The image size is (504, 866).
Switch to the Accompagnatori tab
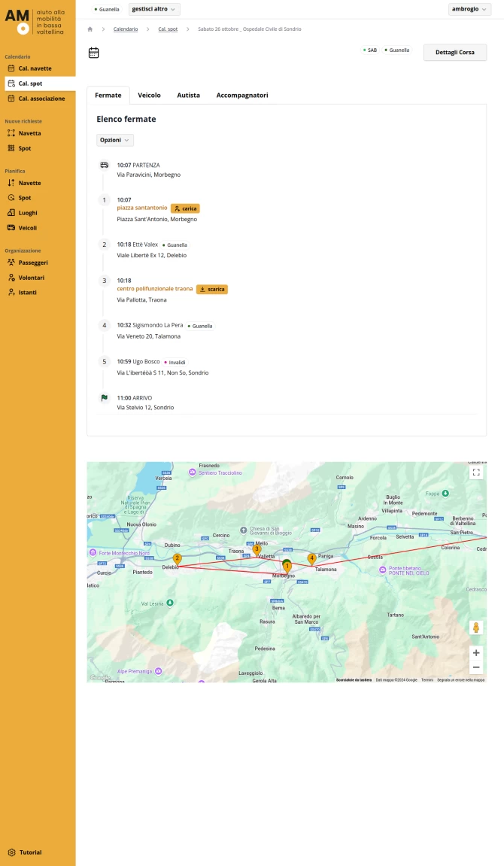(242, 96)
